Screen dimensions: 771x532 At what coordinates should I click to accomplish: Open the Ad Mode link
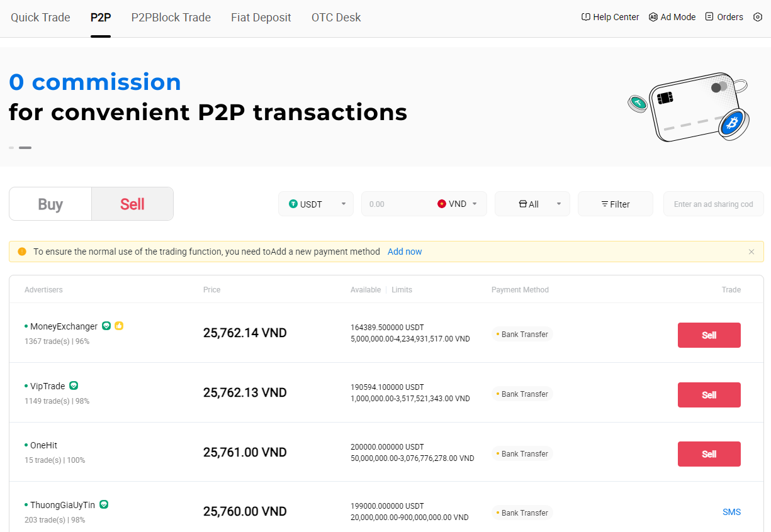[x=672, y=17]
